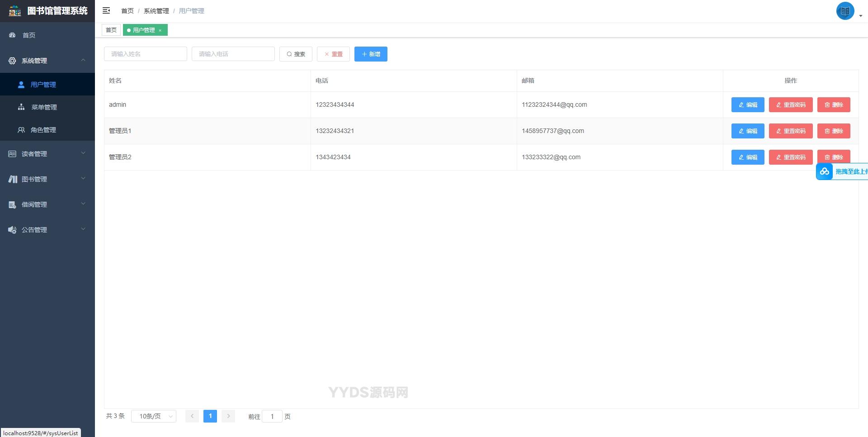This screenshot has height=437, width=868.
Task: Click the library system logo icon
Action: coord(14,11)
